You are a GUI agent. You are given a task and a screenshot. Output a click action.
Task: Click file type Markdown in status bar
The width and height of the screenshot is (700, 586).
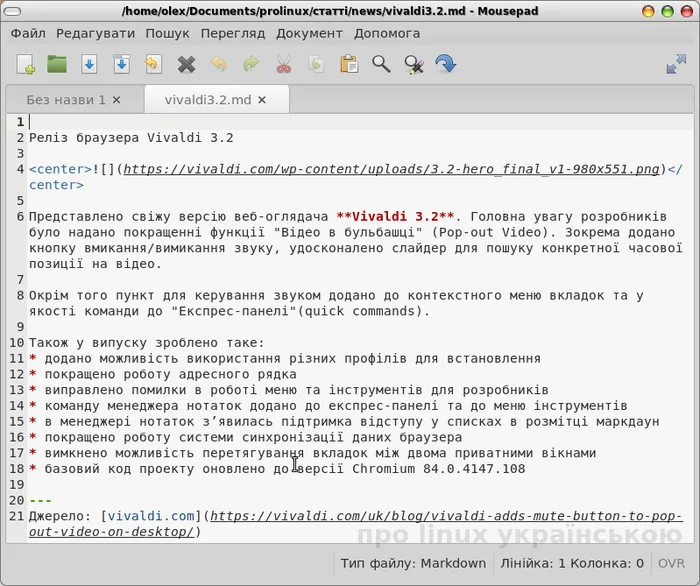(x=413, y=563)
